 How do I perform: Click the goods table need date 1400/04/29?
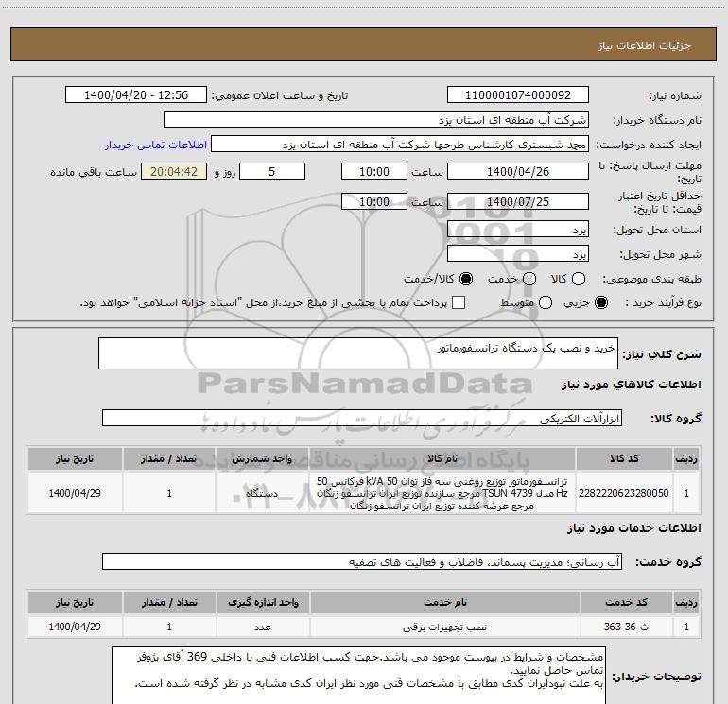[x=75, y=493]
